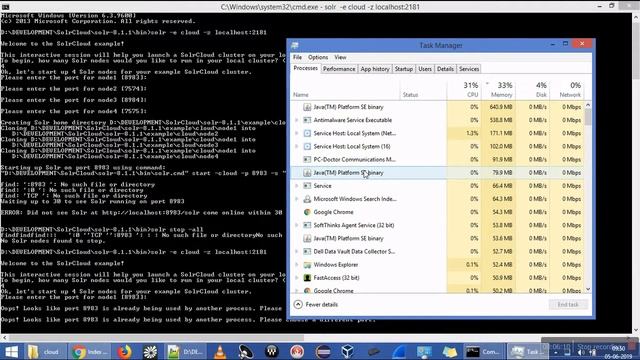This screenshot has height=360, width=640.
Task: Click Dell Data Vault Data Collector icon
Action: [307, 251]
